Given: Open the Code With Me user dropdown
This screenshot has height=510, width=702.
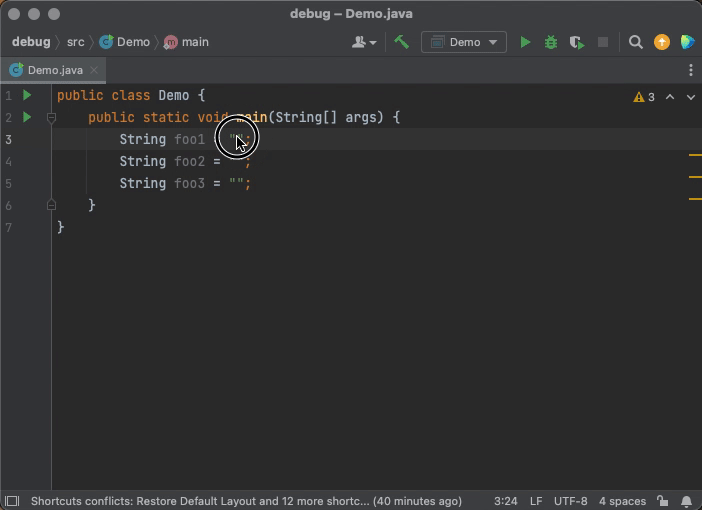Looking at the screenshot, I should [364, 42].
